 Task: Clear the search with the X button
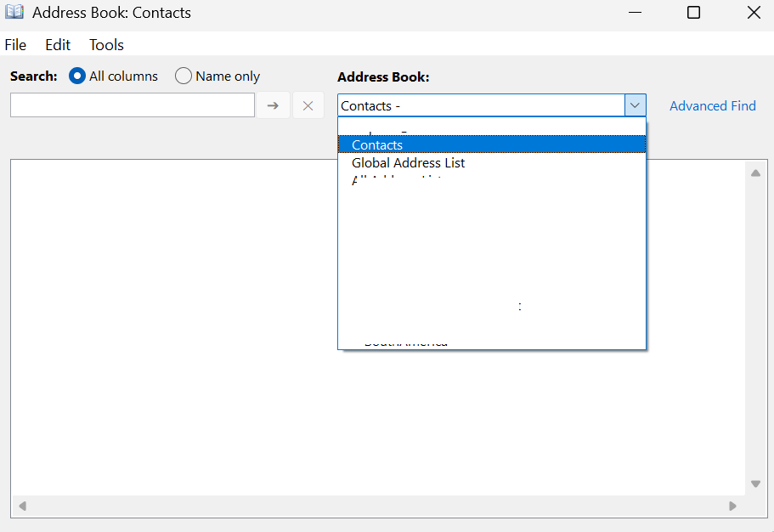click(x=308, y=105)
